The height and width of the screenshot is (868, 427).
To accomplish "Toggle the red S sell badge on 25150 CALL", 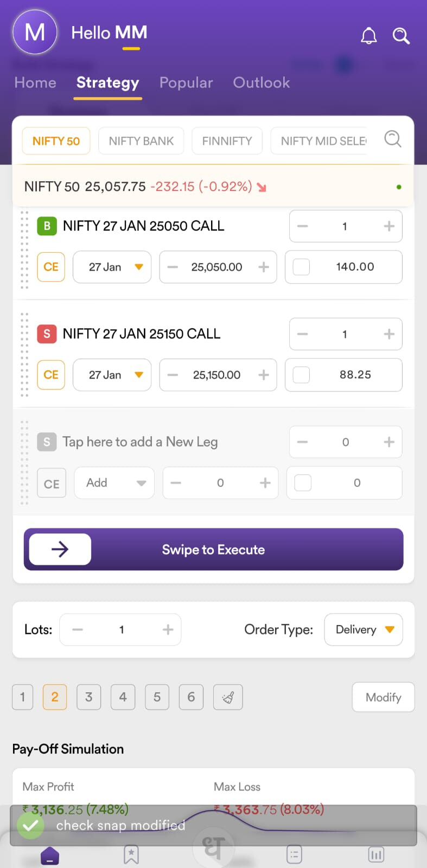I will (x=47, y=334).
